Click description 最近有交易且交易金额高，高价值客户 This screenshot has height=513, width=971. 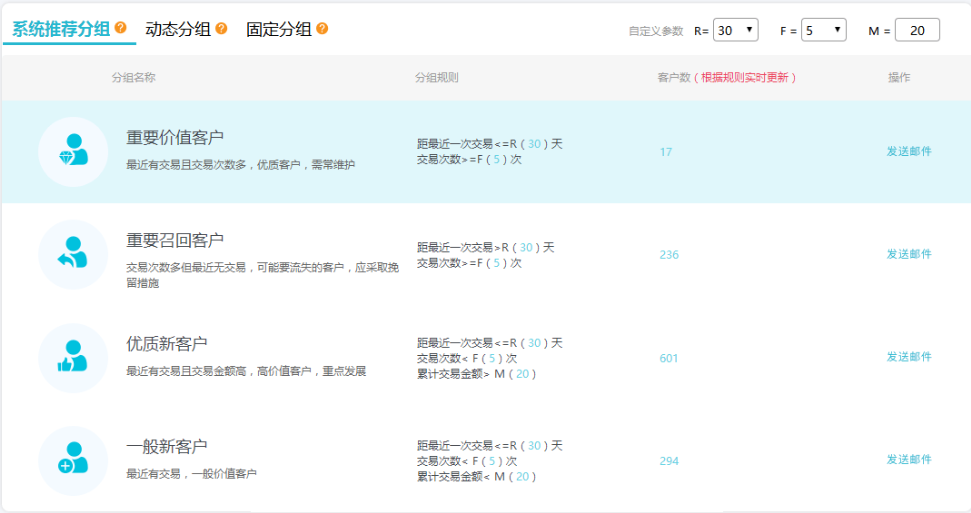[x=246, y=371]
